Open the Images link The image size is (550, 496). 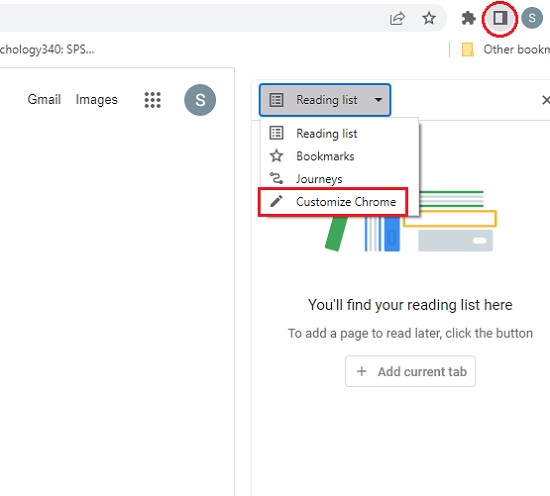point(96,100)
